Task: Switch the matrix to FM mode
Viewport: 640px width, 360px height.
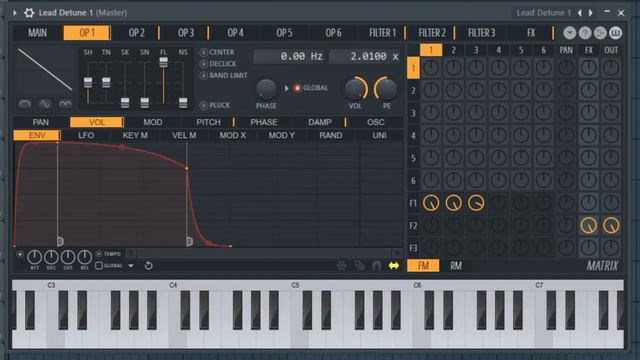Action: (423, 266)
